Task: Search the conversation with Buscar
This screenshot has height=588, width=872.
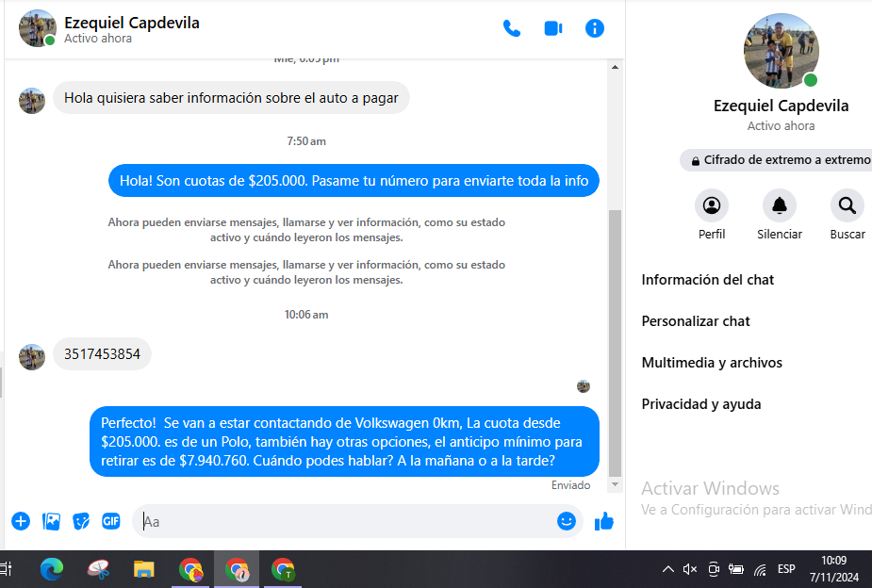Action: [847, 205]
